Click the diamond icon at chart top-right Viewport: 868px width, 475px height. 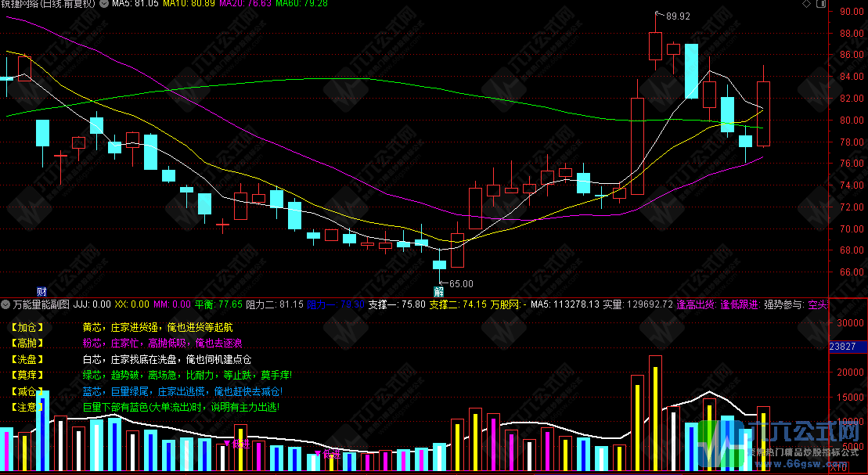pyautogui.click(x=806, y=4)
